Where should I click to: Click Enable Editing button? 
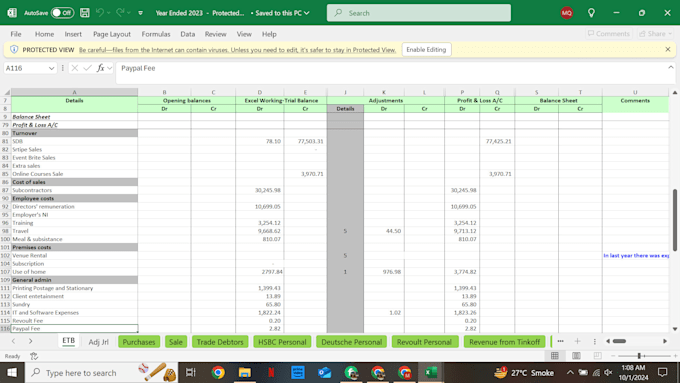point(426,49)
